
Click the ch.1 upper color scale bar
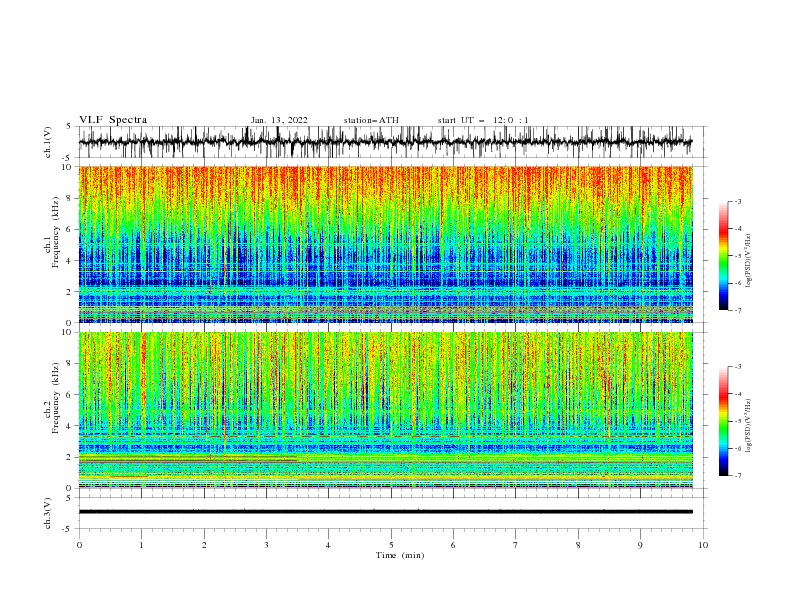724,256
